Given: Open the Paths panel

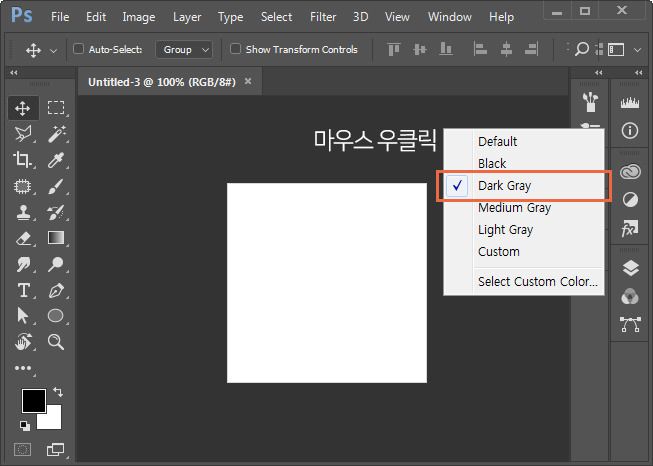Looking at the screenshot, I should click(631, 324).
